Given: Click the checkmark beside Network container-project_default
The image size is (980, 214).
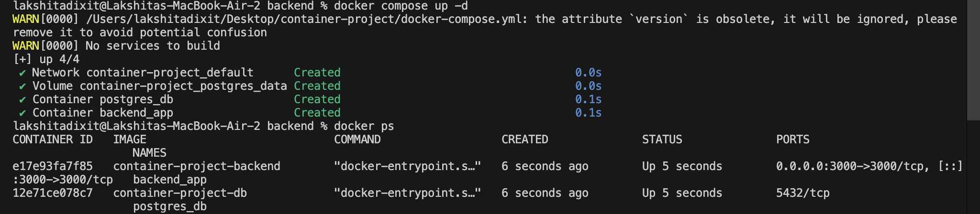Looking at the screenshot, I should [x=22, y=73].
